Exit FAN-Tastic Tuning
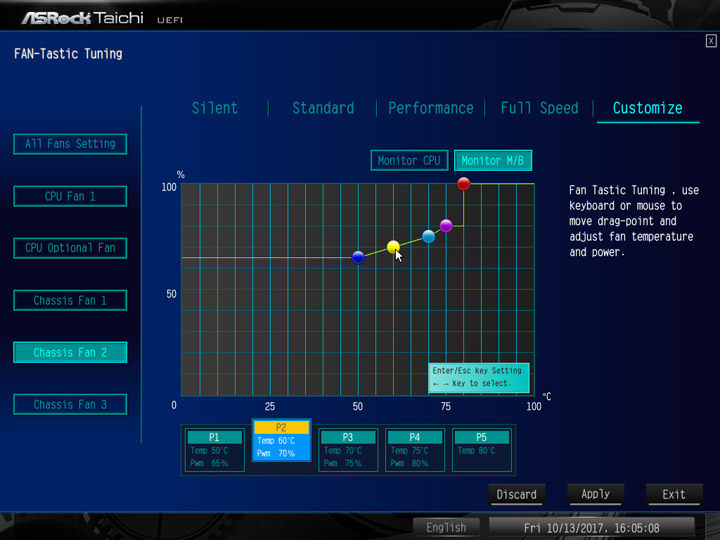 tap(674, 495)
